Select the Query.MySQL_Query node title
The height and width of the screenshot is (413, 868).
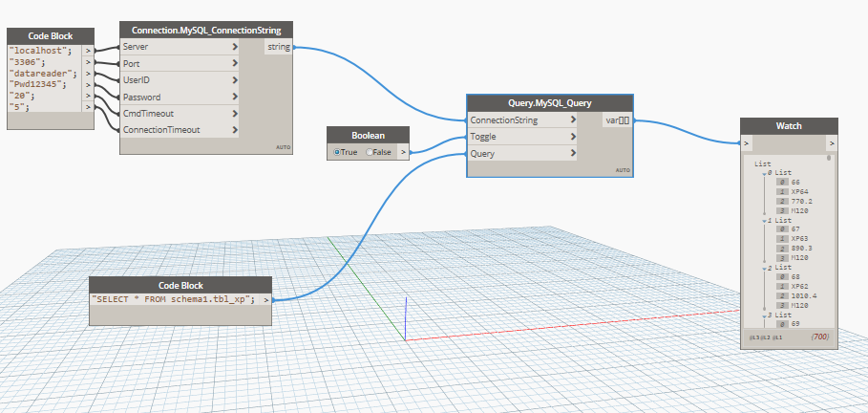550,102
